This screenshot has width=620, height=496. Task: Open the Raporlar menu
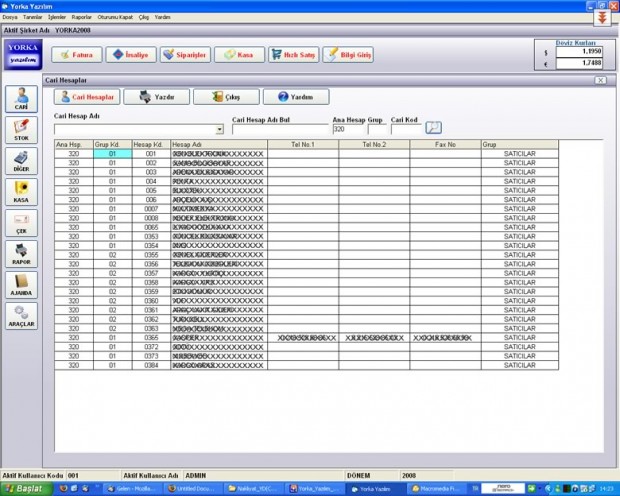pyautogui.click(x=81, y=17)
